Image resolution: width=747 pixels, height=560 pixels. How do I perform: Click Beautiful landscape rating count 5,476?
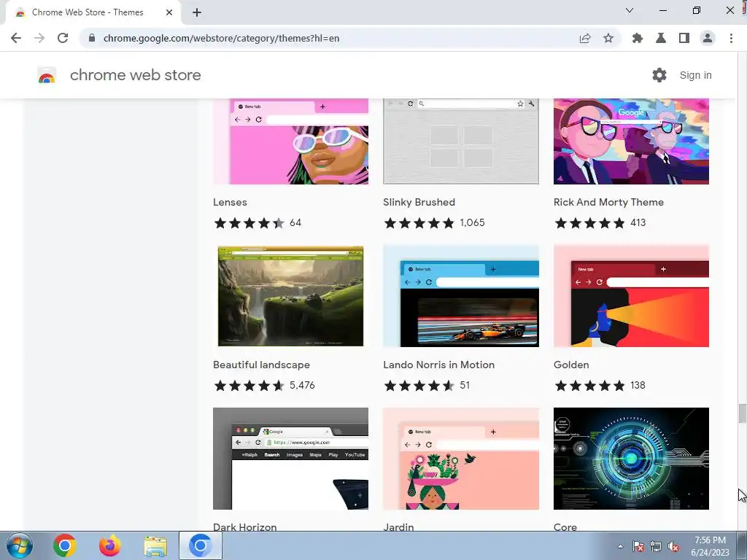point(302,385)
